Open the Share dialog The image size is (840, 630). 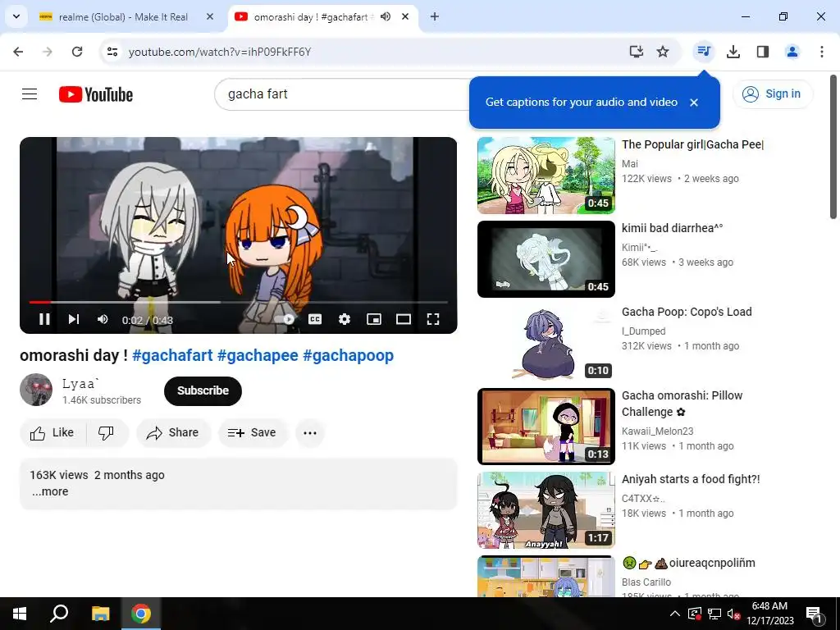(174, 432)
